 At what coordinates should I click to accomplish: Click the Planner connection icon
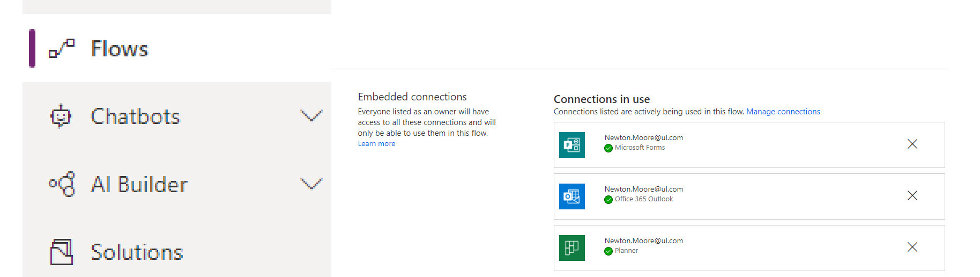pyautogui.click(x=572, y=248)
